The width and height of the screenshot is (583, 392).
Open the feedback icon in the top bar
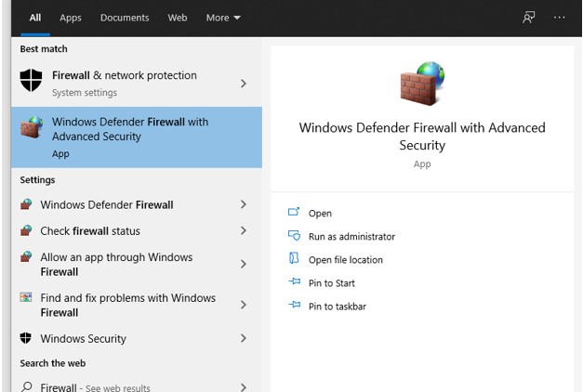[529, 17]
